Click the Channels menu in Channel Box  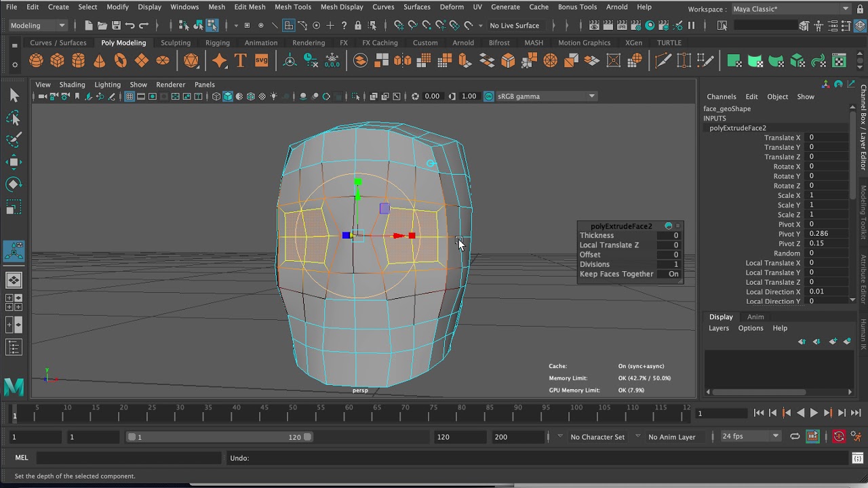click(x=722, y=97)
